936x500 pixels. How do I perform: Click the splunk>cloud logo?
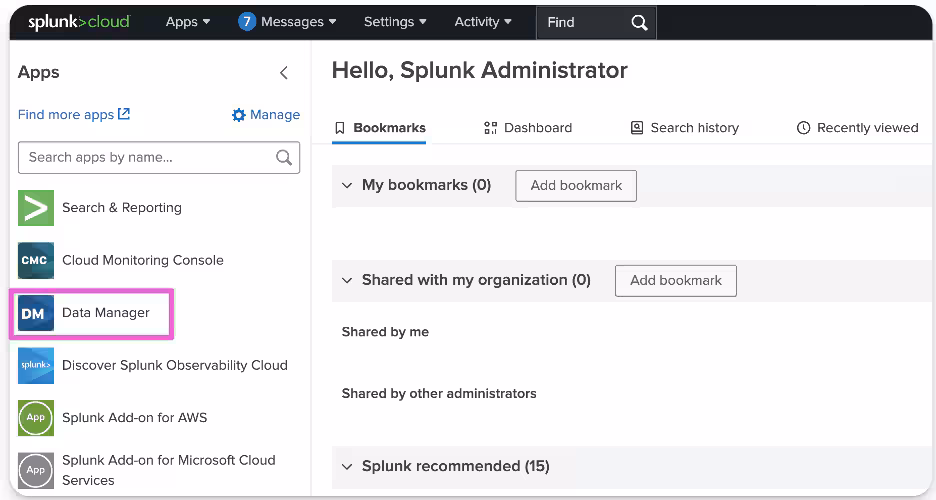(x=78, y=22)
